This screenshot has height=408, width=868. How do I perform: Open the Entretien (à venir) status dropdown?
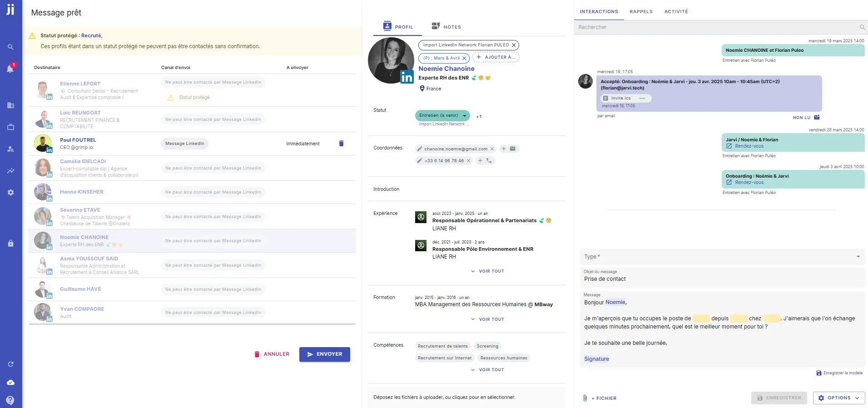coord(442,115)
